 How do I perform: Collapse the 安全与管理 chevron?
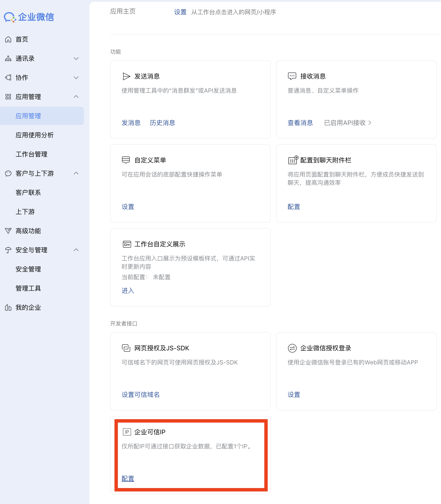point(76,250)
